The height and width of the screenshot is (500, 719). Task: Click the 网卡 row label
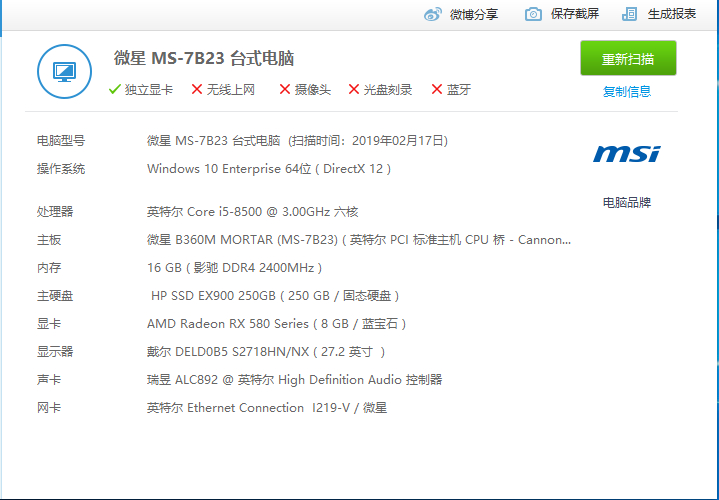(x=49, y=408)
